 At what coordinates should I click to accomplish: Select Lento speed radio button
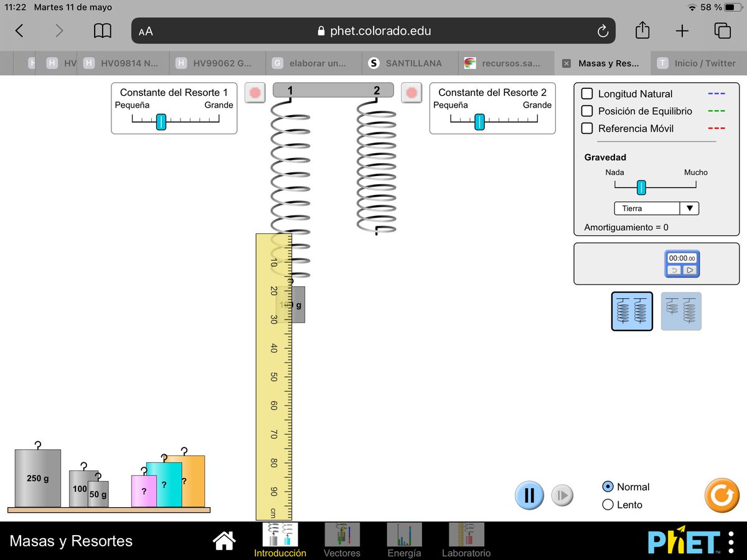pyautogui.click(x=608, y=505)
